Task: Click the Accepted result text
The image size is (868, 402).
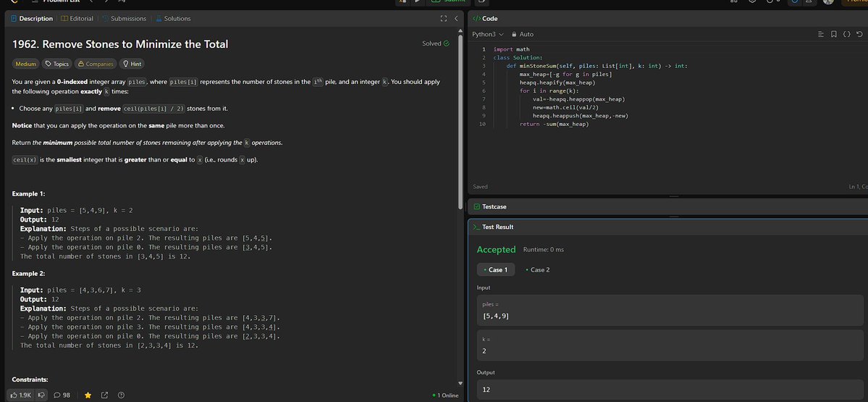Action: pos(496,250)
